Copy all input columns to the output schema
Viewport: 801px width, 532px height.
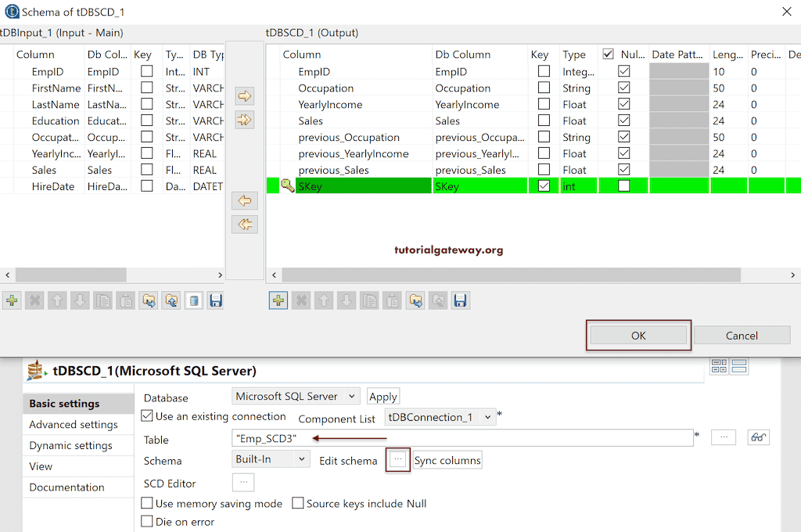246,120
